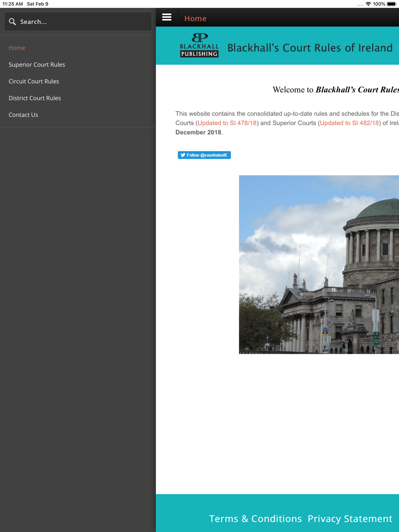Tap the 100% battery percentage text
The width and height of the screenshot is (399, 532).
tap(379, 4)
